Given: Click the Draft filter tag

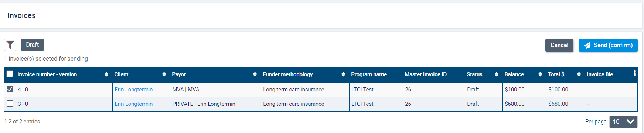Looking at the screenshot, I should click(32, 45).
